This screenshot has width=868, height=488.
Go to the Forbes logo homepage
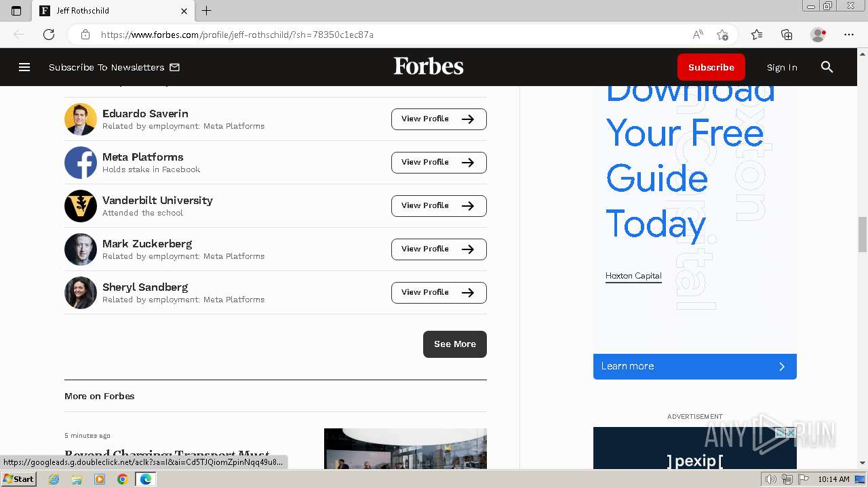[x=429, y=66]
